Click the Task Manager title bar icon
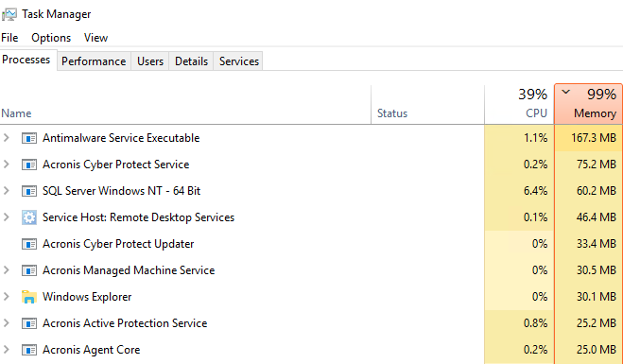The image size is (623, 364). [x=9, y=14]
